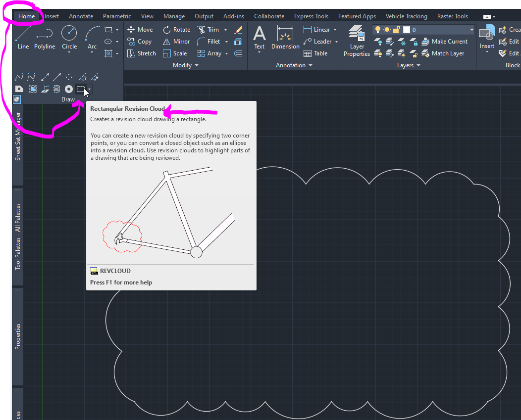Image resolution: width=521 pixels, height=420 pixels.
Task: Open the Express Tools tab
Action: (311, 16)
